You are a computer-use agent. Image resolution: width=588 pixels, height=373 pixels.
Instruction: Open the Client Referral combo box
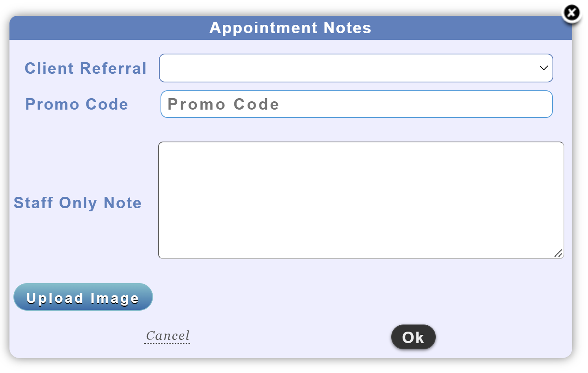[x=356, y=68]
